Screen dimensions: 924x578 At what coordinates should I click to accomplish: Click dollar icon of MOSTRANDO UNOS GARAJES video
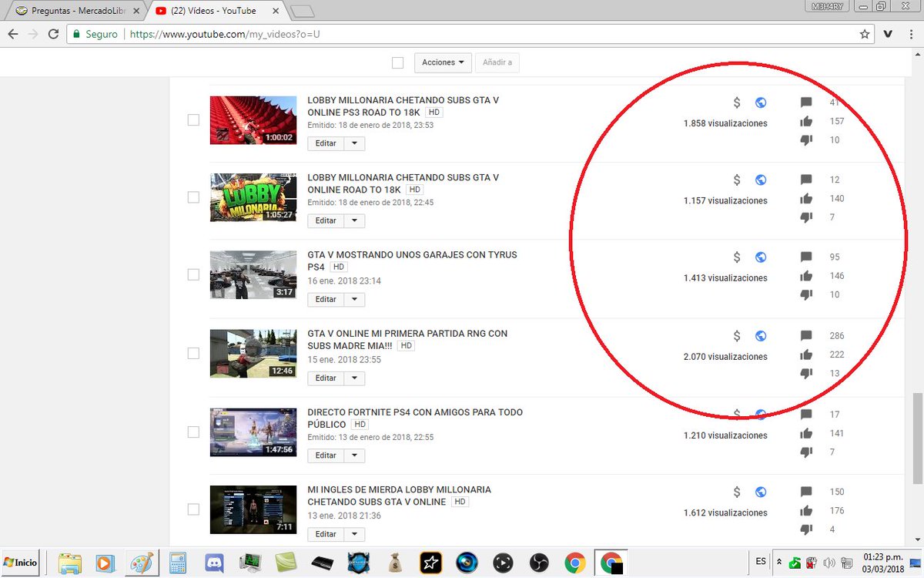737,257
